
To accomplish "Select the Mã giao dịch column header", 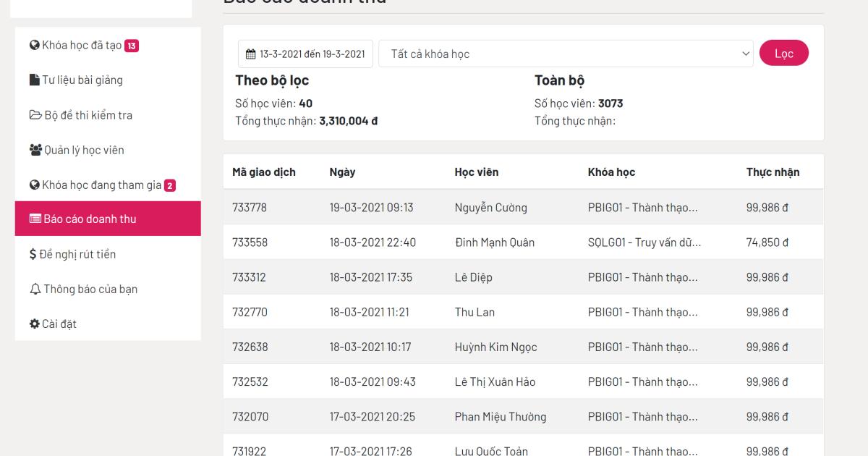I will coord(263,172).
